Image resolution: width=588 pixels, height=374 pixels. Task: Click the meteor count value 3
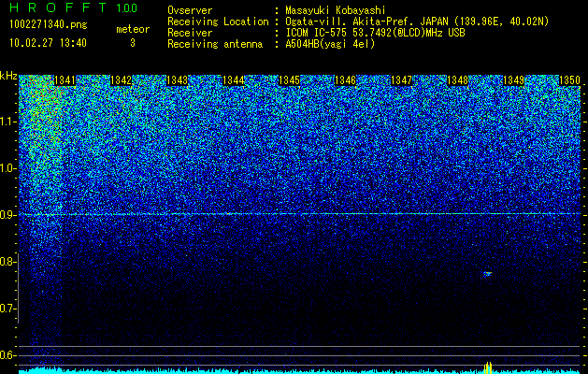click(133, 43)
